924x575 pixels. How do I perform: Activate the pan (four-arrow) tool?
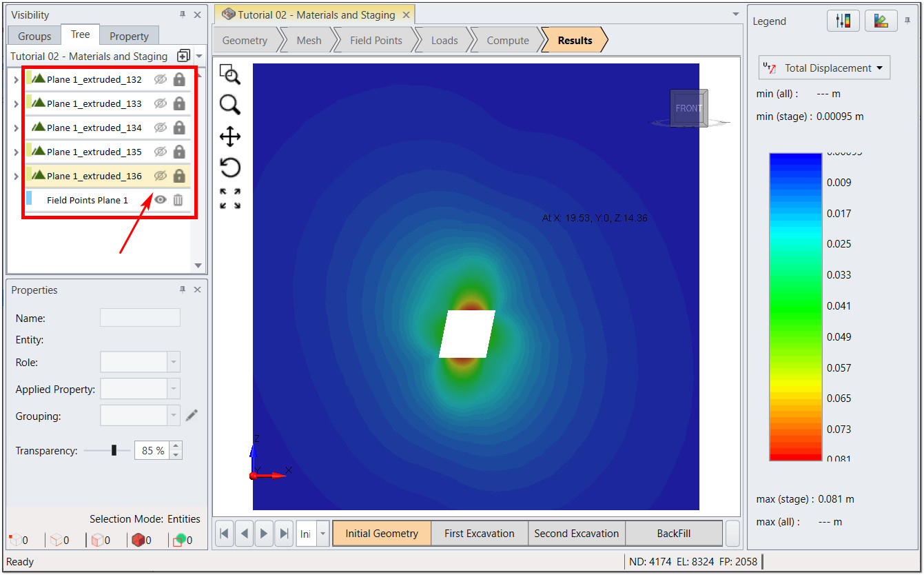click(x=229, y=137)
